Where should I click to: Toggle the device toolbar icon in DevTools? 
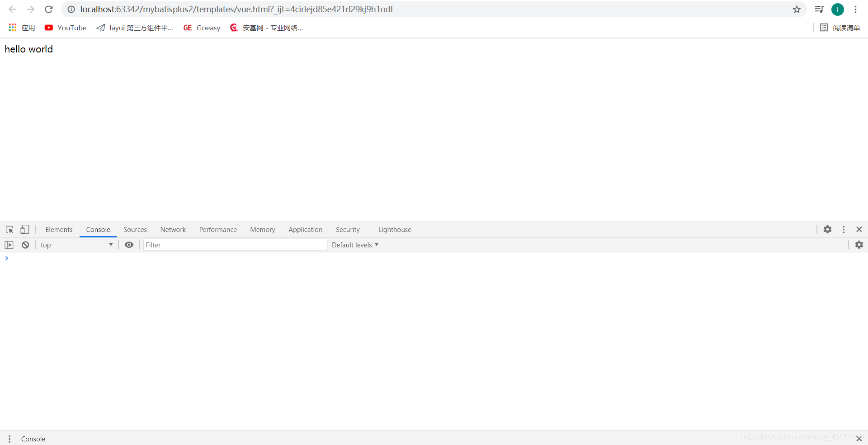(x=24, y=229)
